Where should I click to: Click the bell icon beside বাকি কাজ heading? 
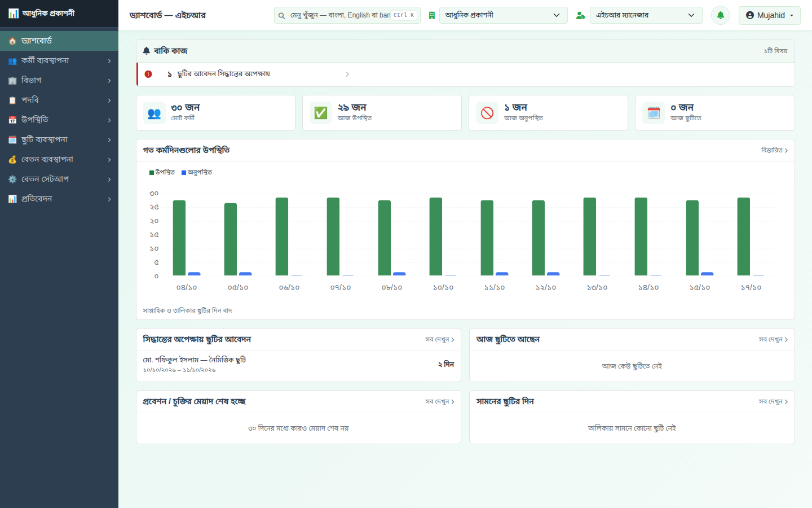click(x=147, y=51)
